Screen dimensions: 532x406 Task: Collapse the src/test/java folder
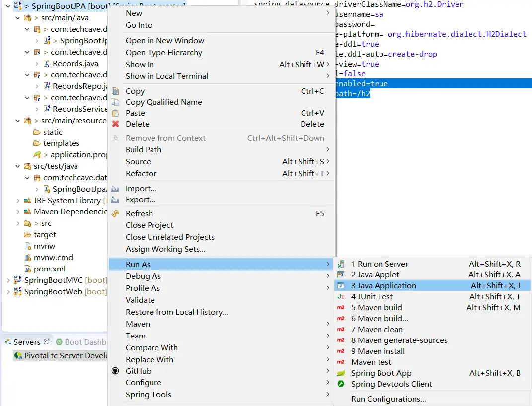pyautogui.click(x=18, y=166)
